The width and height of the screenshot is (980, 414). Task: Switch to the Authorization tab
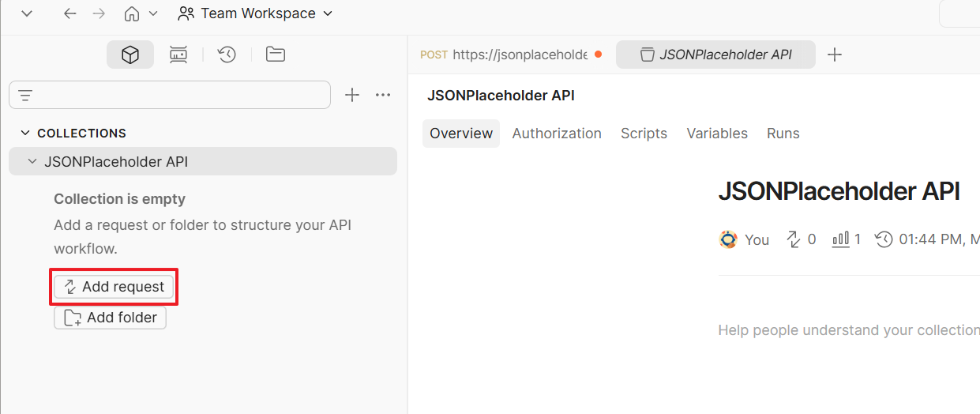tap(557, 134)
